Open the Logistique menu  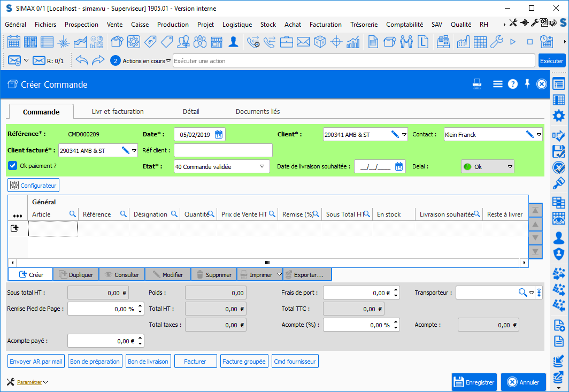pos(237,25)
